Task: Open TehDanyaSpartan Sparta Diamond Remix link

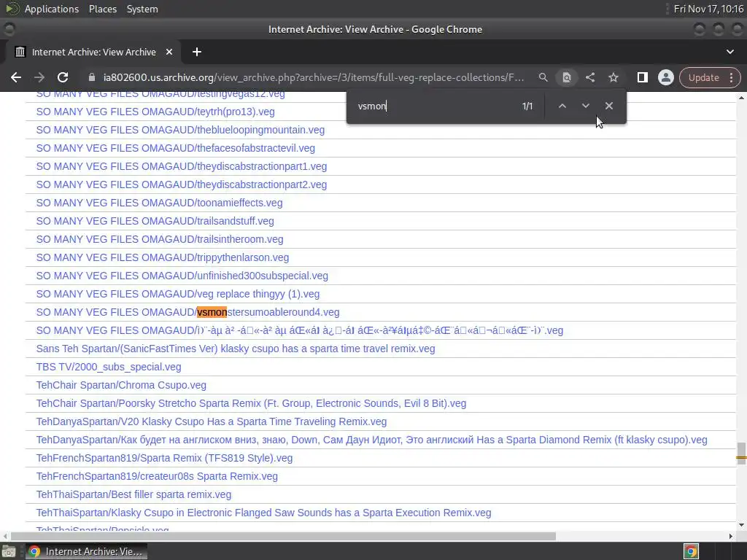Action: pos(371,440)
